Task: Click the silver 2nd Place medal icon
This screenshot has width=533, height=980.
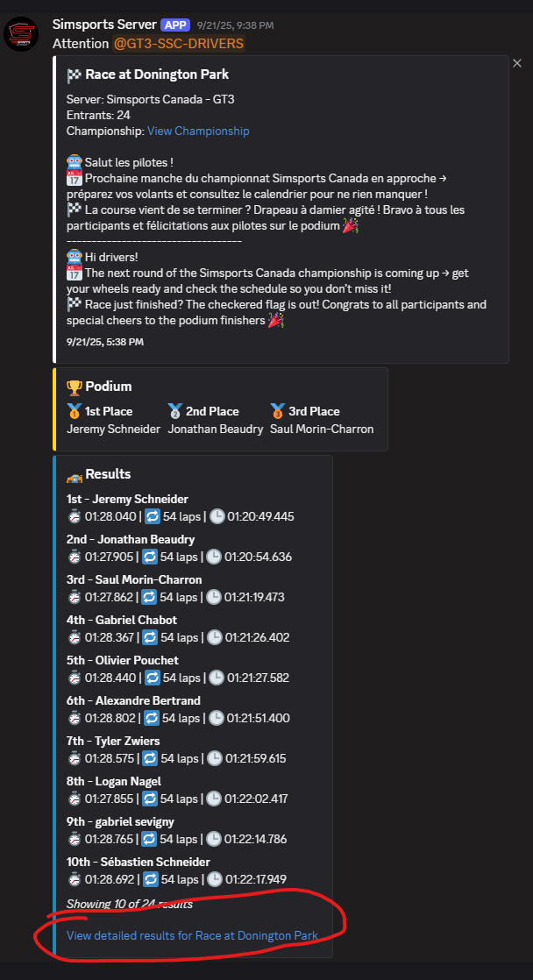Action: [174, 411]
